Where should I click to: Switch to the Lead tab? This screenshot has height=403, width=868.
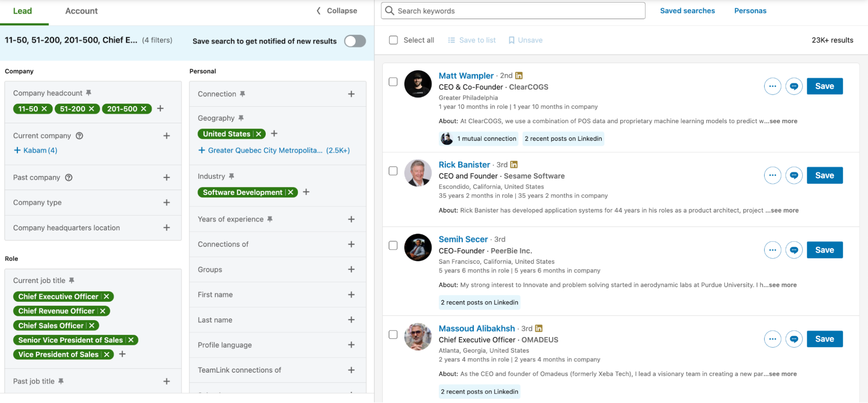point(23,11)
